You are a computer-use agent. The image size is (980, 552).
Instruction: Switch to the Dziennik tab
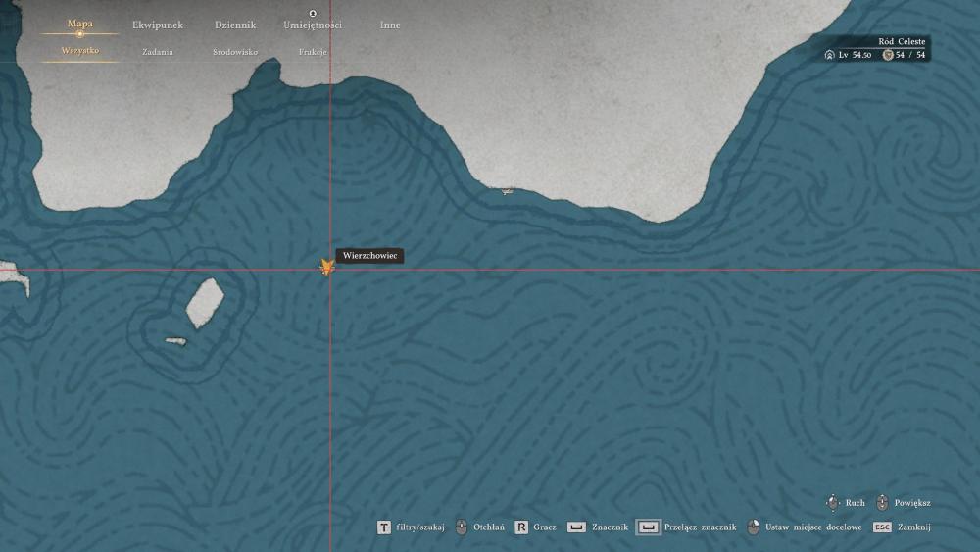point(235,25)
